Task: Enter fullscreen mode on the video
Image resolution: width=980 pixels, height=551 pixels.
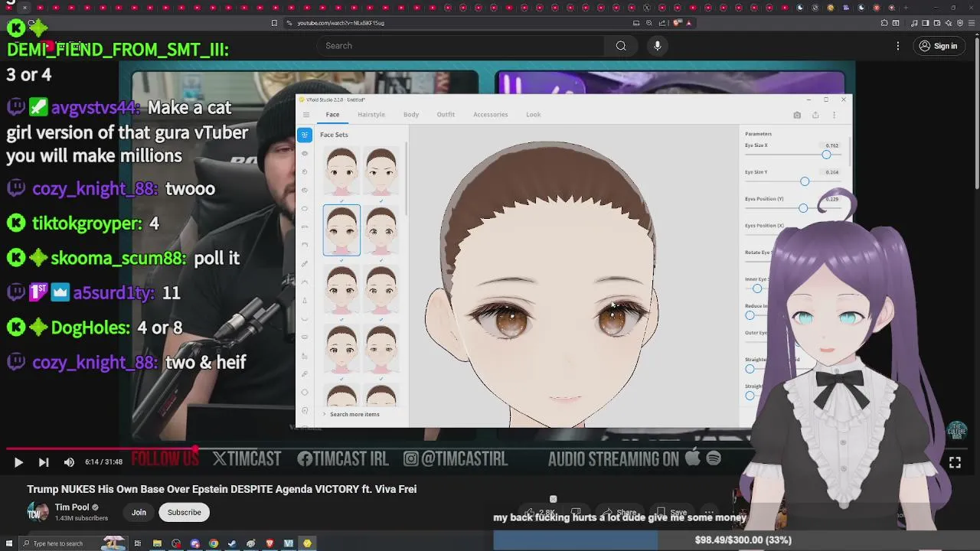Action: (x=955, y=462)
